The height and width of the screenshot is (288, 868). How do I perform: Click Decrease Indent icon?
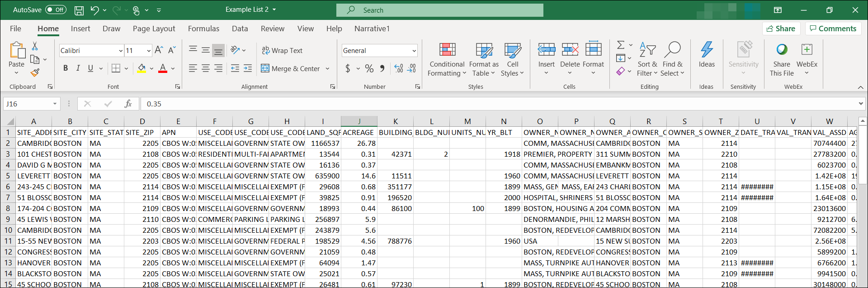coord(235,68)
